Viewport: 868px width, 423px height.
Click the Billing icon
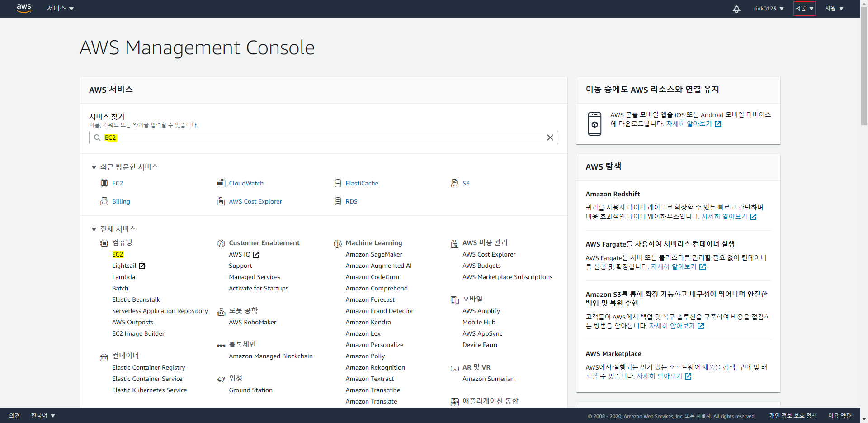pyautogui.click(x=104, y=201)
